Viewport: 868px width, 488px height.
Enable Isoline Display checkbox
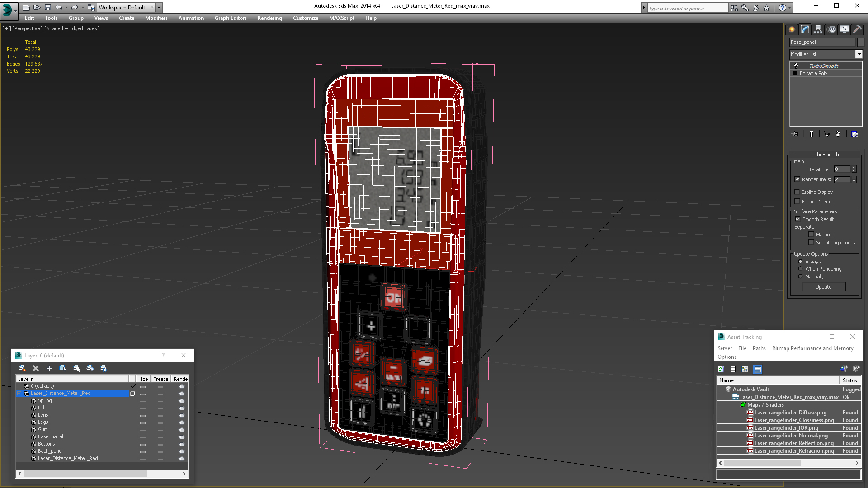[x=797, y=192]
